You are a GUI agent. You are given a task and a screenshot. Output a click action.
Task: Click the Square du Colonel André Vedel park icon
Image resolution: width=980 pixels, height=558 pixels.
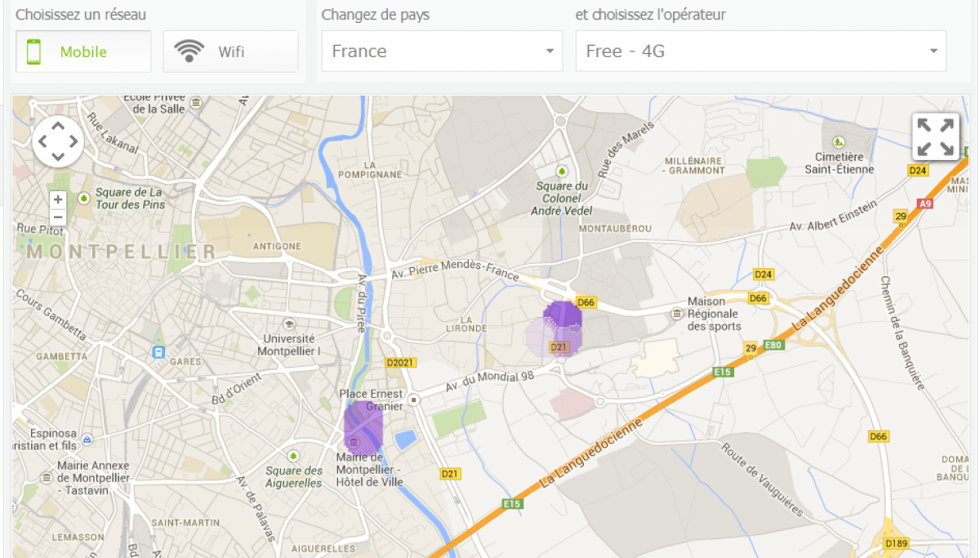(x=561, y=171)
